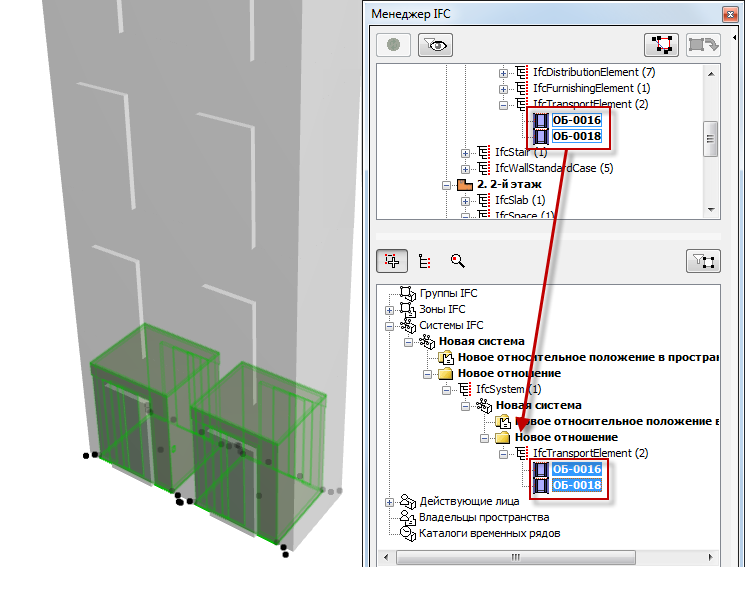Click the upper tree scrollbar up arrow

pos(711,74)
